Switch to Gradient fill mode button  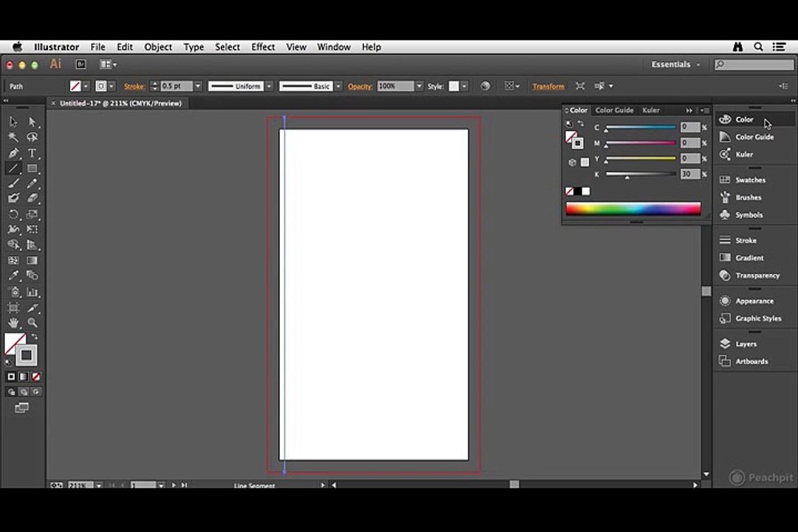click(x=24, y=377)
